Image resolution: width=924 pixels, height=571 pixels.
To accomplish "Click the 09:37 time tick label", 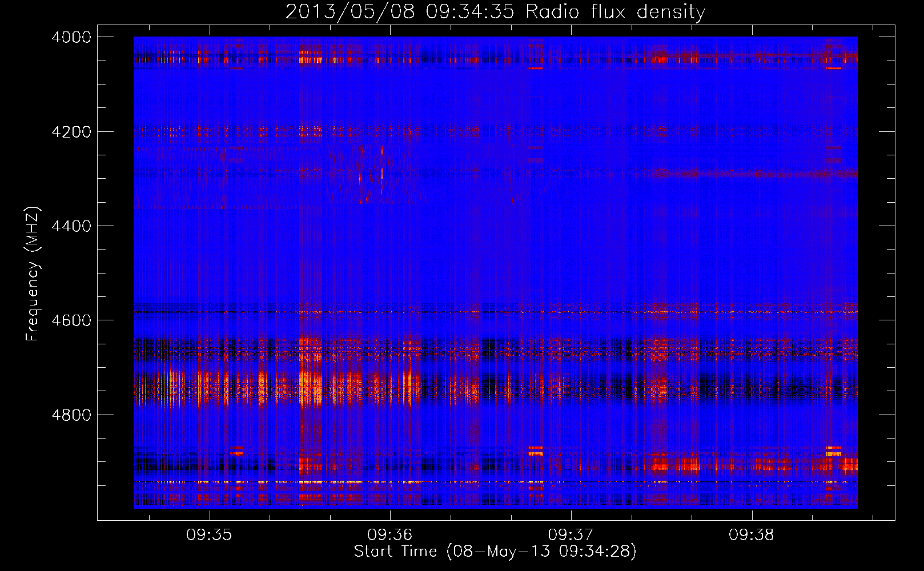I will (x=571, y=535).
